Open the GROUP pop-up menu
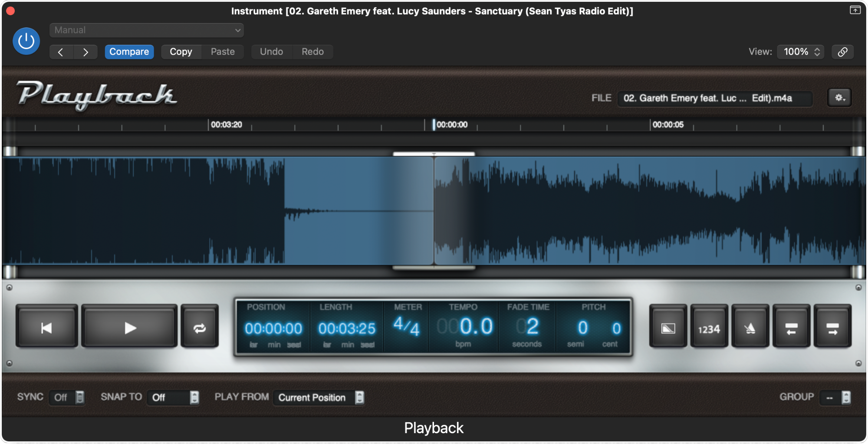The height and width of the screenshot is (444, 868). click(835, 397)
